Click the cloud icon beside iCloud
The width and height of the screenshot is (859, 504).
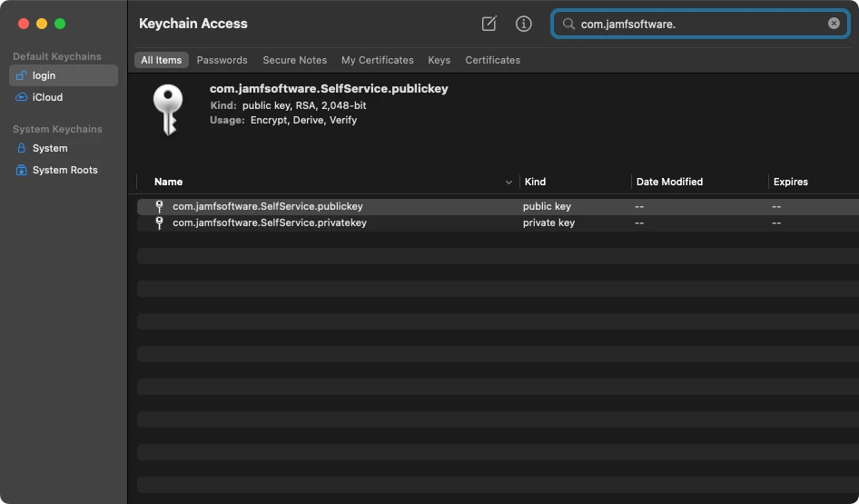(21, 97)
